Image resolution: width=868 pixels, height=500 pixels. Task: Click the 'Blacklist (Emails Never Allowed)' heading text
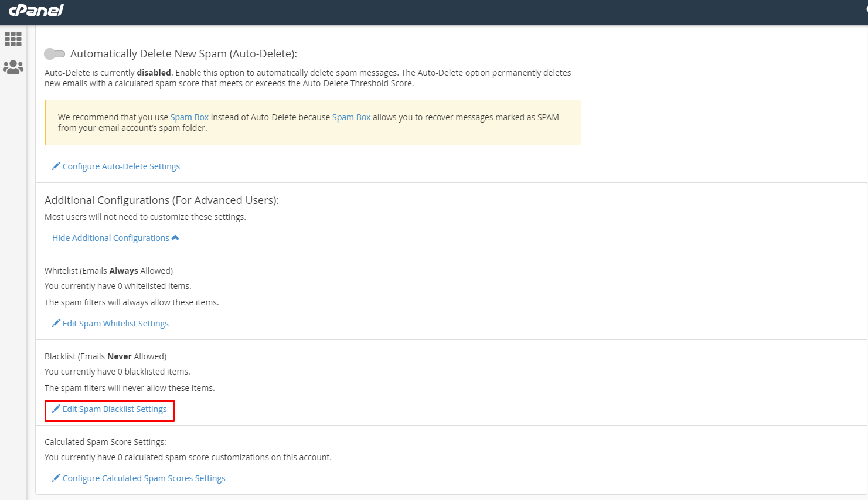click(x=105, y=356)
